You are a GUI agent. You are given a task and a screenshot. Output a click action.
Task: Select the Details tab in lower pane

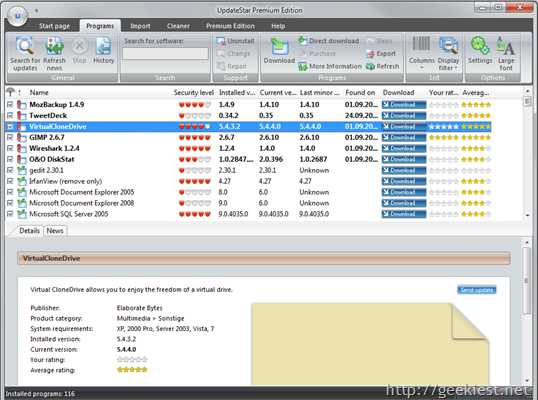tap(30, 231)
